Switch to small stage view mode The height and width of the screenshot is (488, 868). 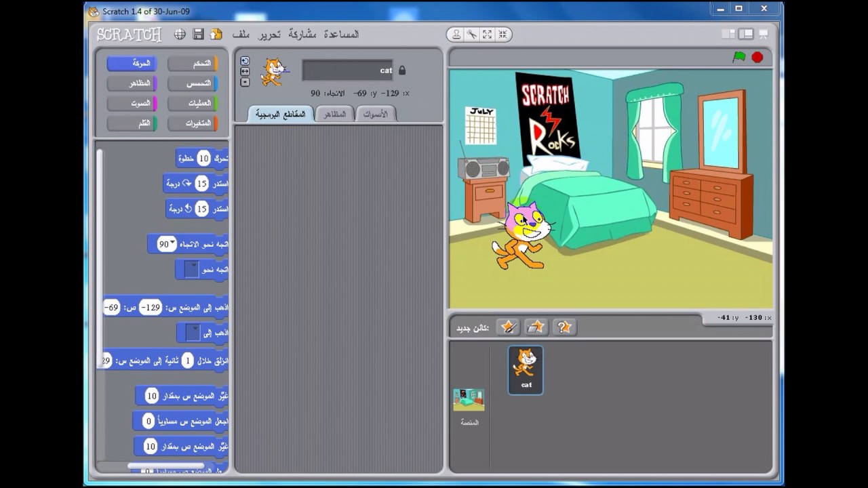point(728,34)
